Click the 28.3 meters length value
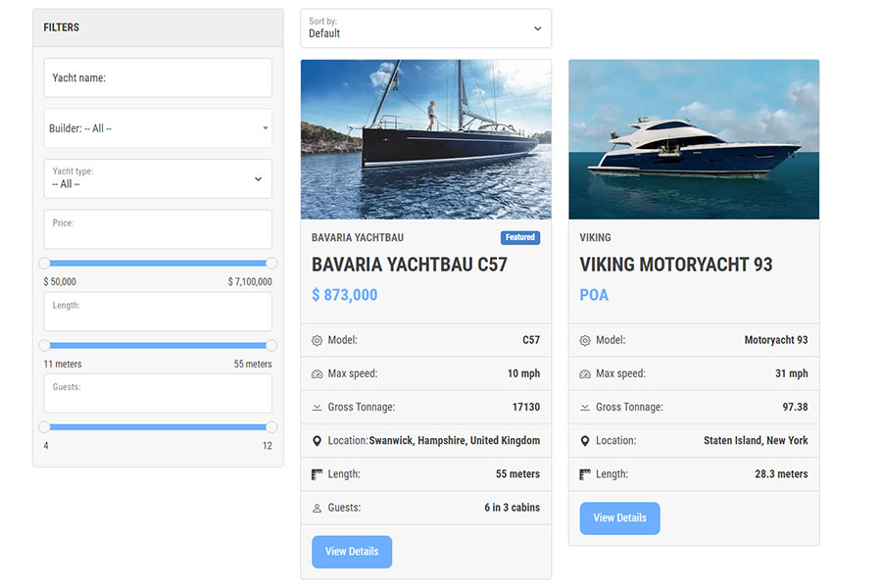 point(781,474)
